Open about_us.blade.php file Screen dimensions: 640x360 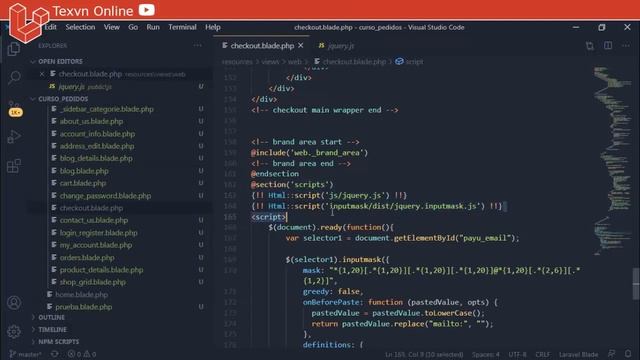[x=91, y=121]
